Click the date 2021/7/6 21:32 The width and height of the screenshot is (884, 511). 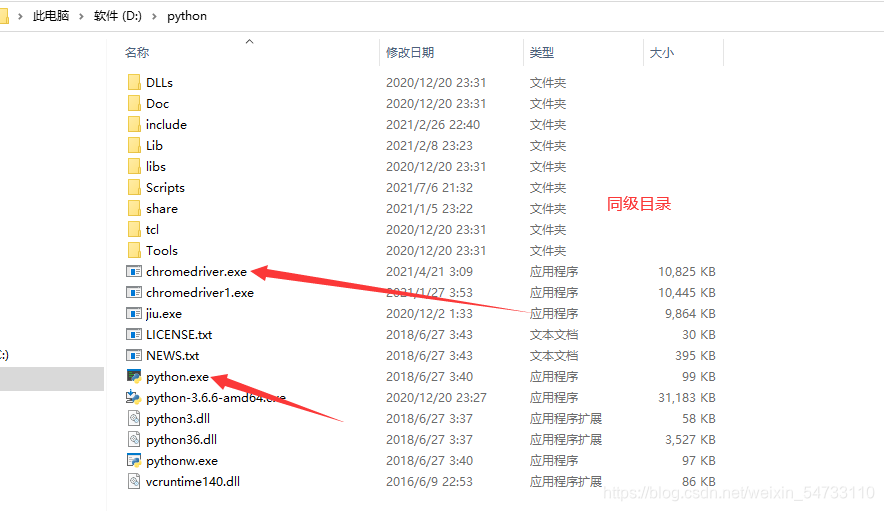coord(429,187)
